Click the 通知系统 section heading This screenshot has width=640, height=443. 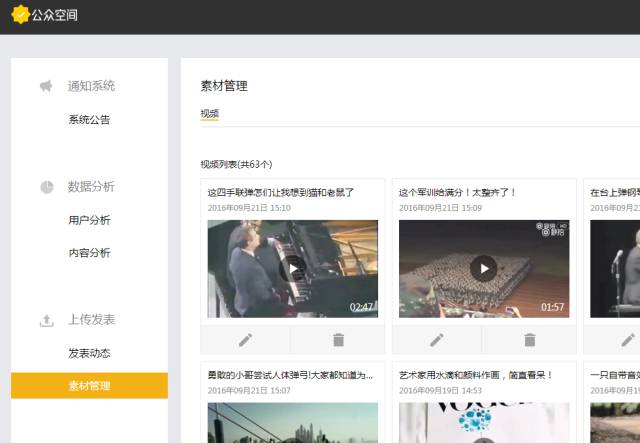(x=91, y=86)
